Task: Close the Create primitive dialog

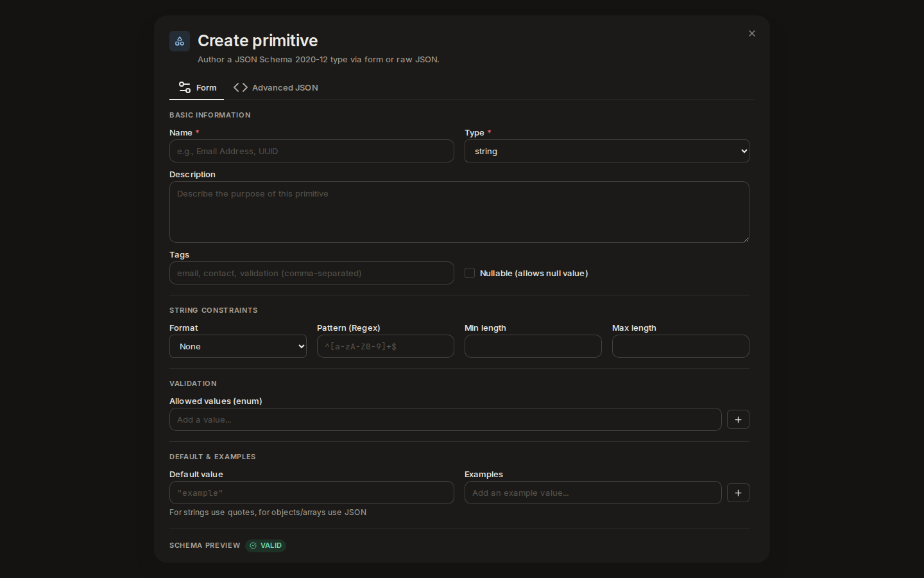Action: pos(752,33)
